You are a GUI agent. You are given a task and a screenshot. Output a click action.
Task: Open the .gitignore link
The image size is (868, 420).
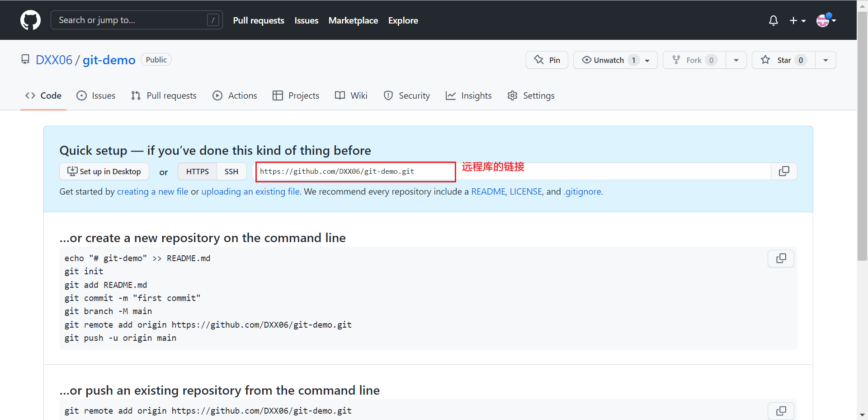583,191
